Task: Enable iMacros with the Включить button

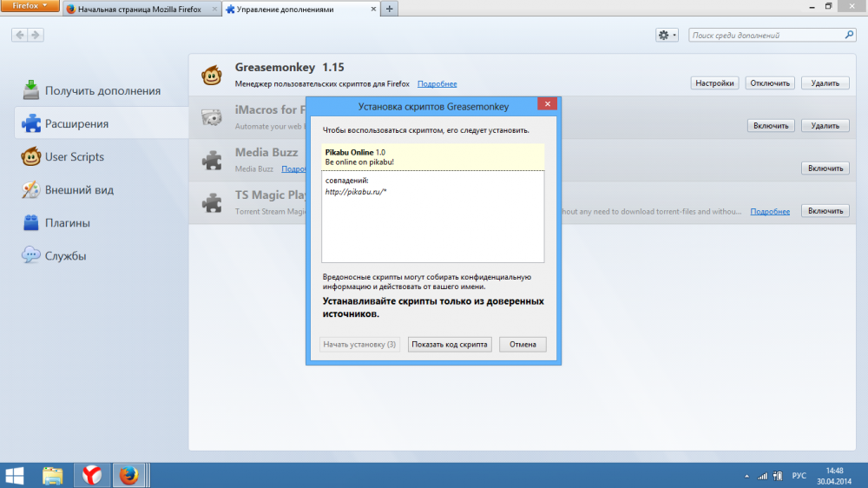Action: pos(770,126)
